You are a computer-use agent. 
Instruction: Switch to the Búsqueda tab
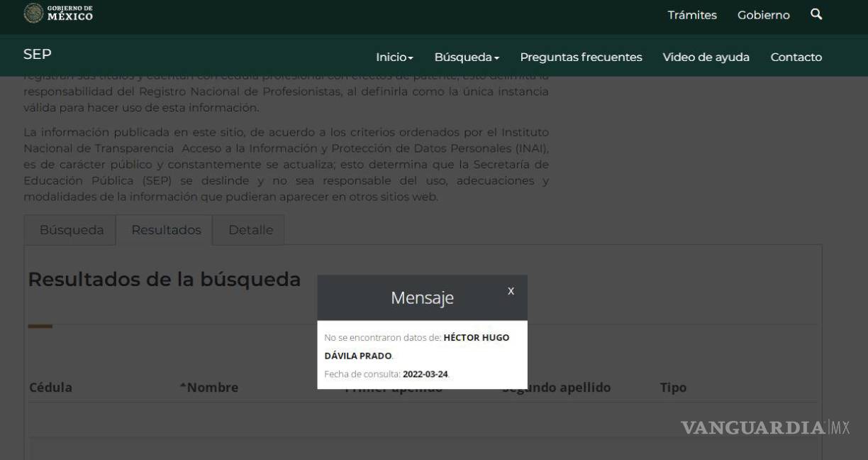tap(72, 230)
